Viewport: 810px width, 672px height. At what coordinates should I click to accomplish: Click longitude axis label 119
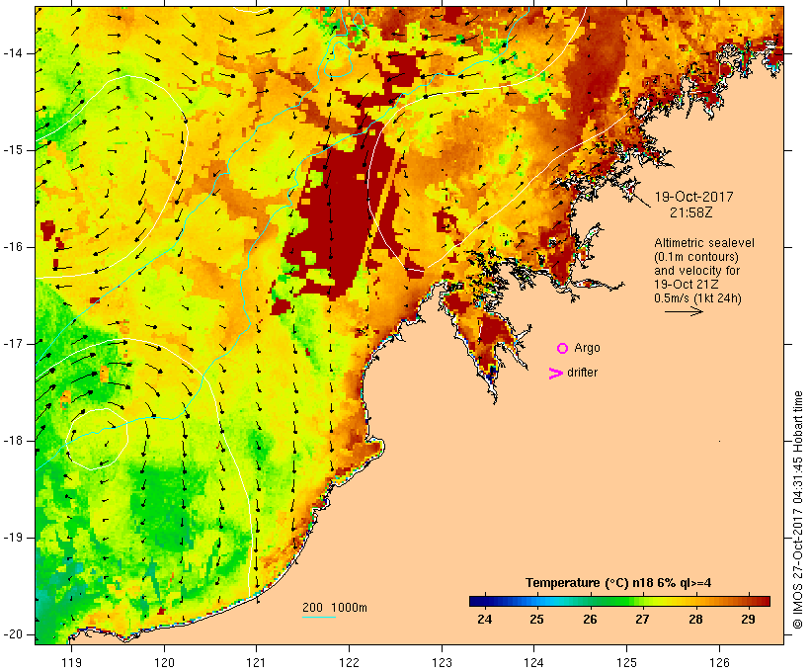[71, 663]
